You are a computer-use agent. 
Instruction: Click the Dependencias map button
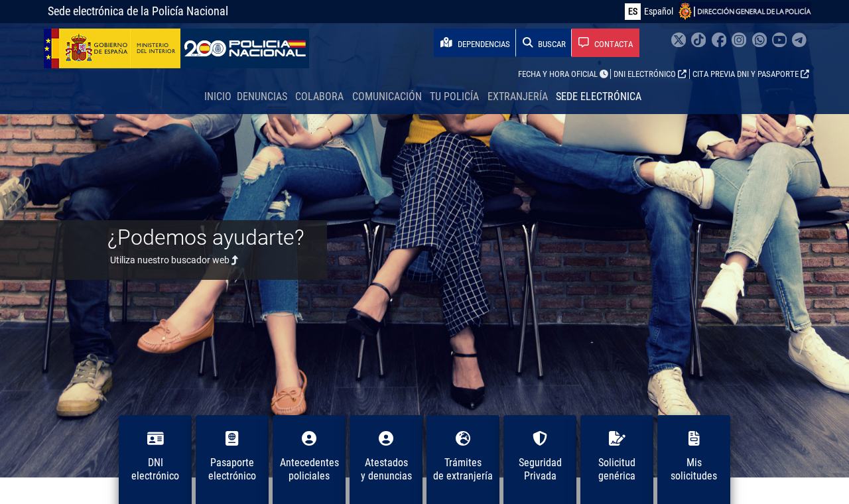475,43
